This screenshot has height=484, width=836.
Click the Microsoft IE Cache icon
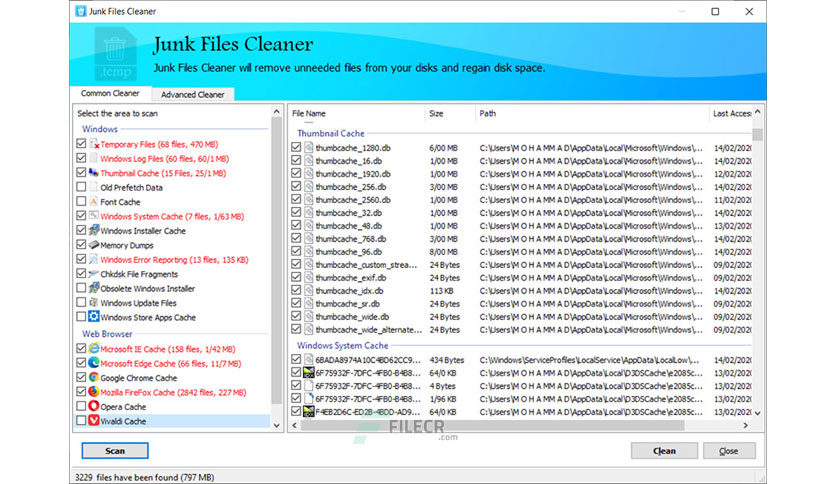click(94, 349)
